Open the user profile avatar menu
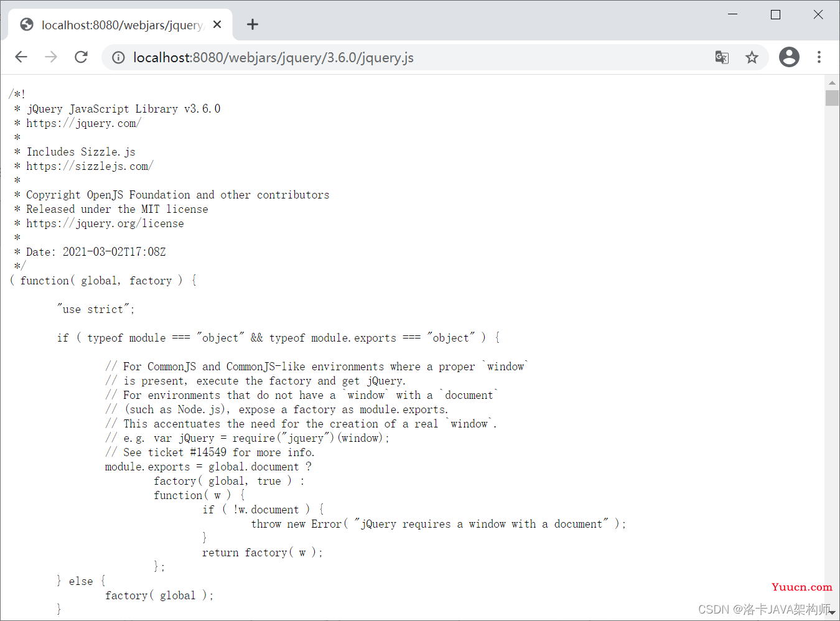Image resolution: width=840 pixels, height=621 pixels. [789, 57]
